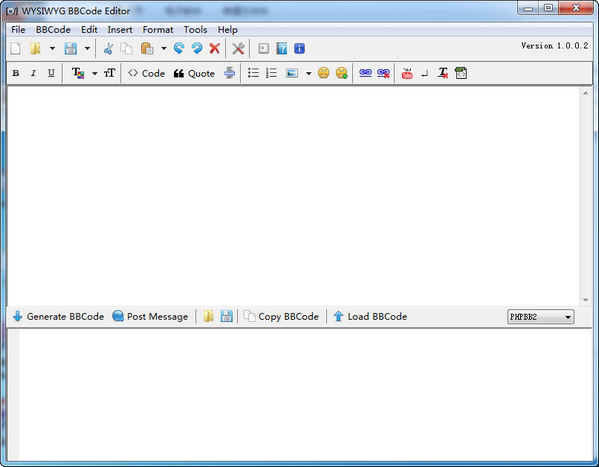Change font size with tT icon
Screen dimensions: 599x467
click(x=109, y=73)
